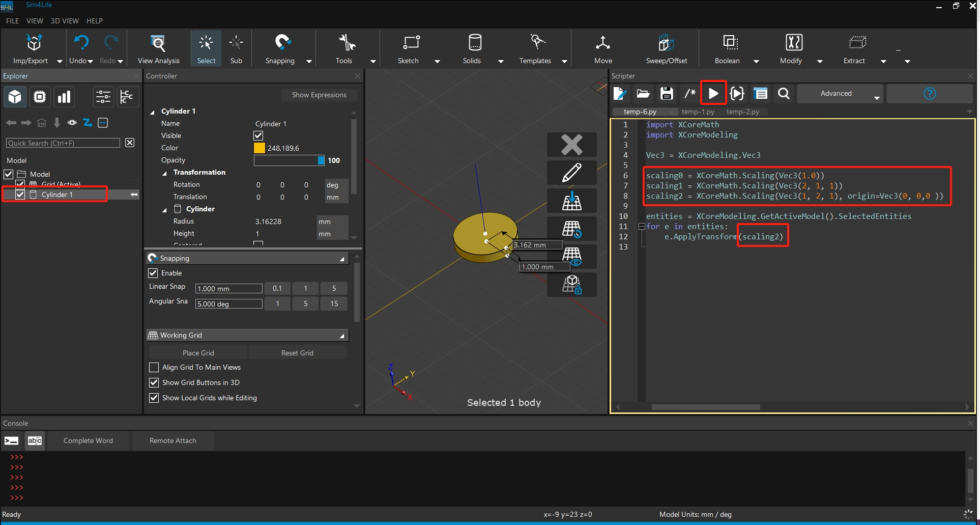Viewport: 980px width, 525px height.
Task: Toggle the Cylinder 1 Visible checkbox
Action: 258,135
